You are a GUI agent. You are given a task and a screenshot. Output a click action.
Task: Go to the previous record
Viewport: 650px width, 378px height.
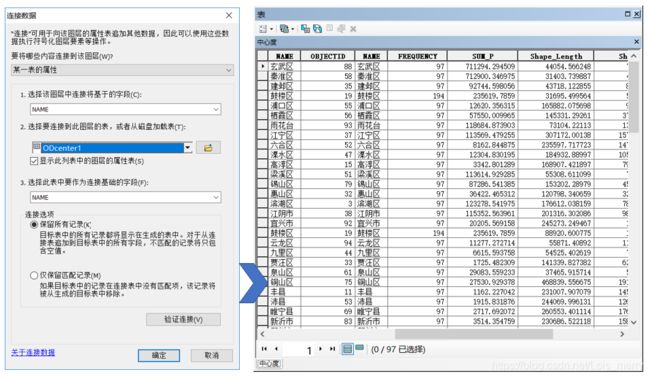tap(276, 349)
